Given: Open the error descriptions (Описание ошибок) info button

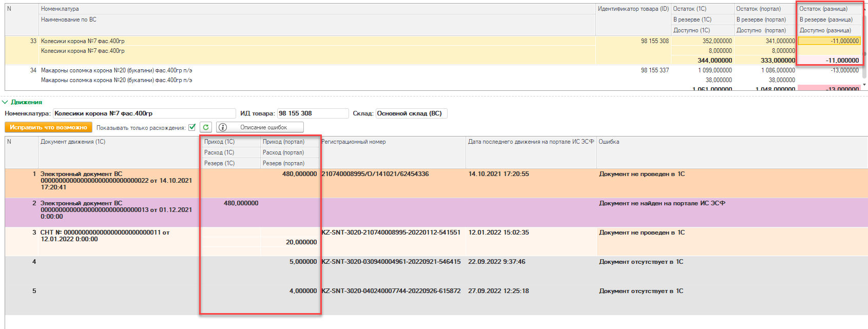Looking at the screenshot, I should [260, 127].
